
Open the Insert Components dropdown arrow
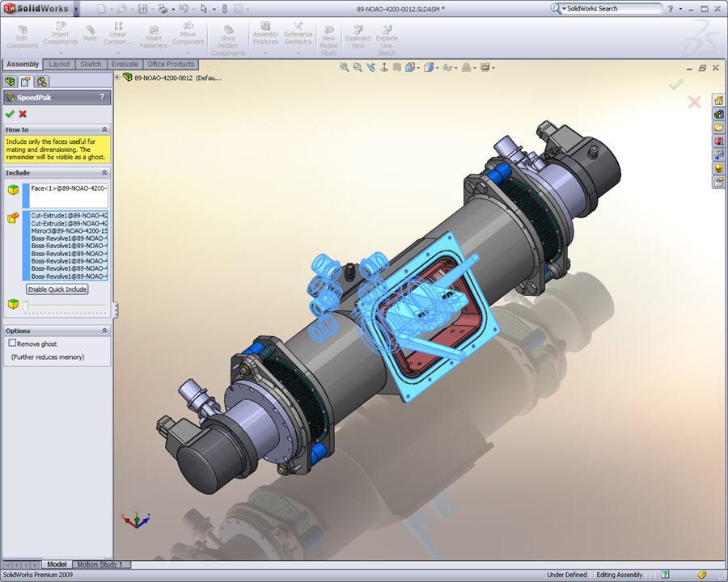pos(61,53)
